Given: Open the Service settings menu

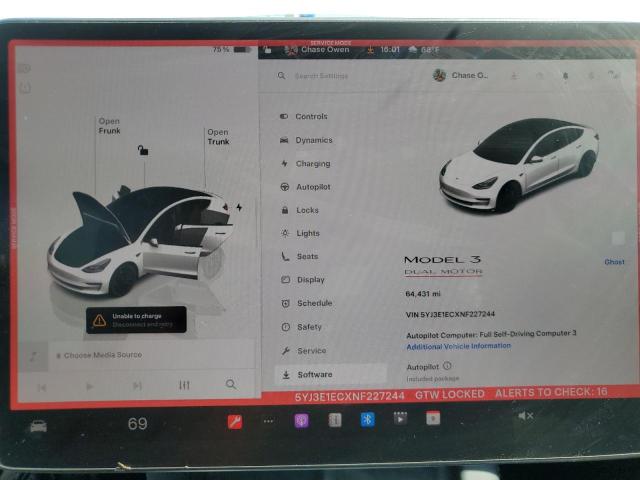Looking at the screenshot, I should click(x=304, y=351).
